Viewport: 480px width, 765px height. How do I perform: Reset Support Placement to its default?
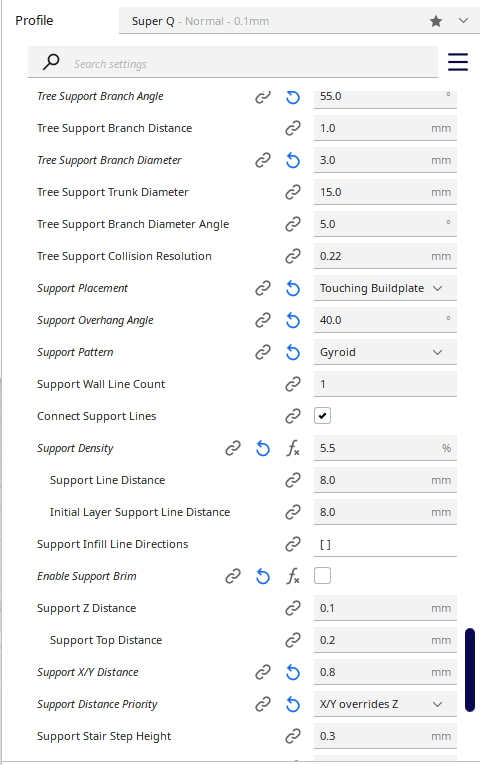(293, 288)
